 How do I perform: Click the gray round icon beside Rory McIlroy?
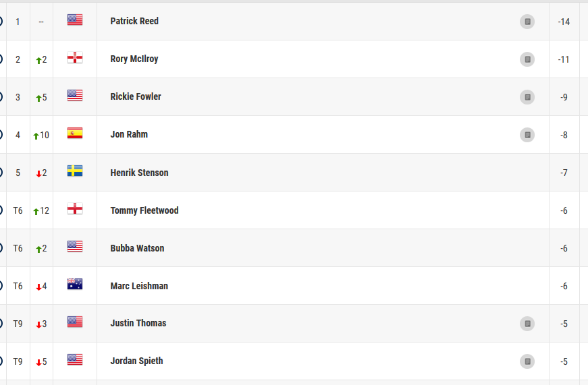click(527, 59)
